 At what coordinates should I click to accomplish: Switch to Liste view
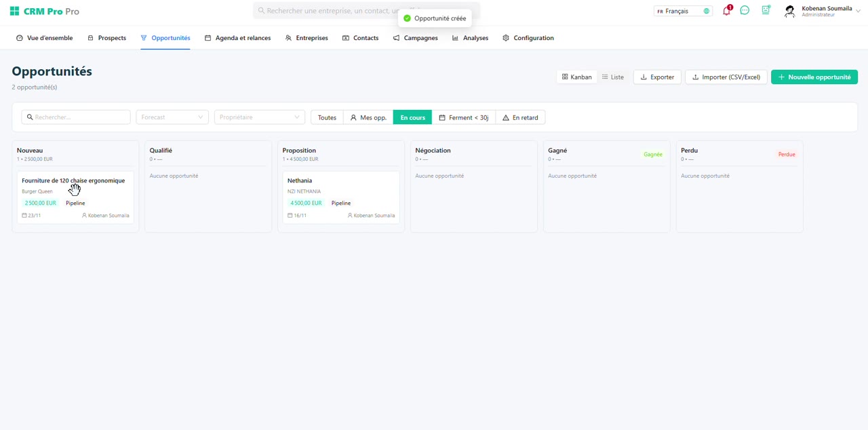click(x=613, y=77)
